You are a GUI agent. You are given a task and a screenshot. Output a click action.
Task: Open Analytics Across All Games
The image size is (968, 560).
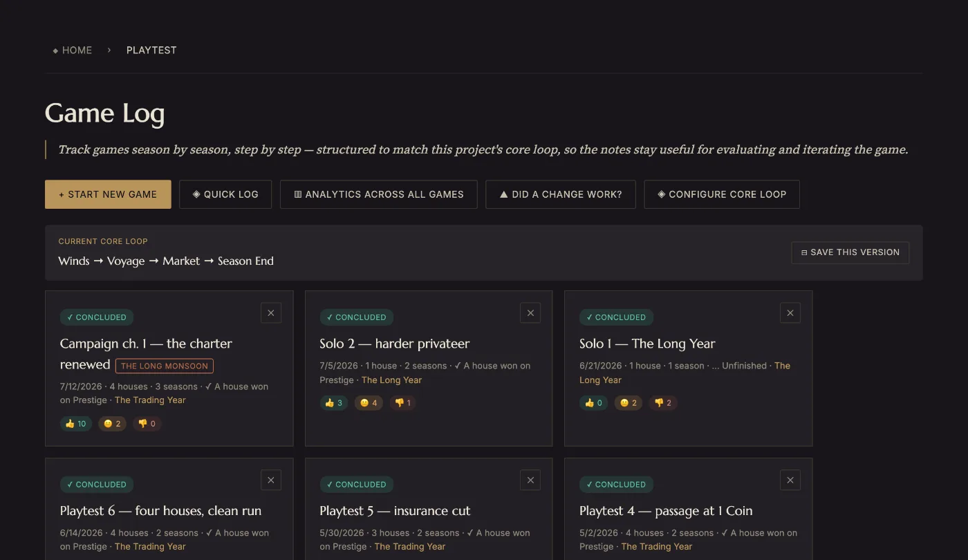(x=379, y=194)
